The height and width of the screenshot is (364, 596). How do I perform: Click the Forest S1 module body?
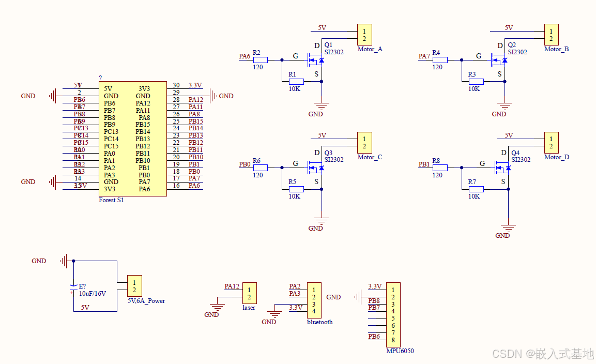click(133, 139)
